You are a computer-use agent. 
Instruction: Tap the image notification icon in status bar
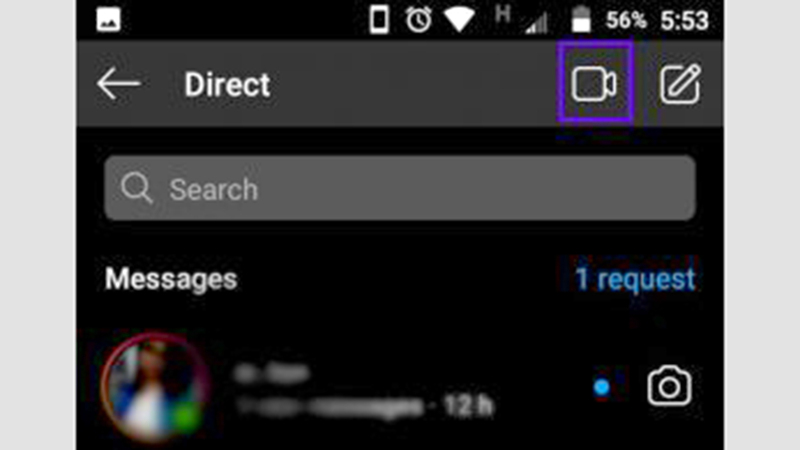[108, 20]
